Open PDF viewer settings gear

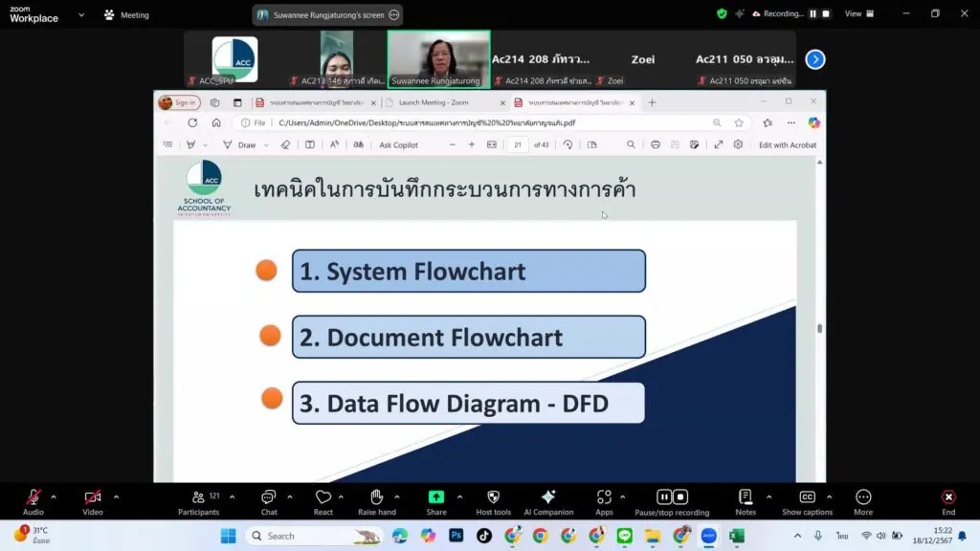[x=738, y=145]
